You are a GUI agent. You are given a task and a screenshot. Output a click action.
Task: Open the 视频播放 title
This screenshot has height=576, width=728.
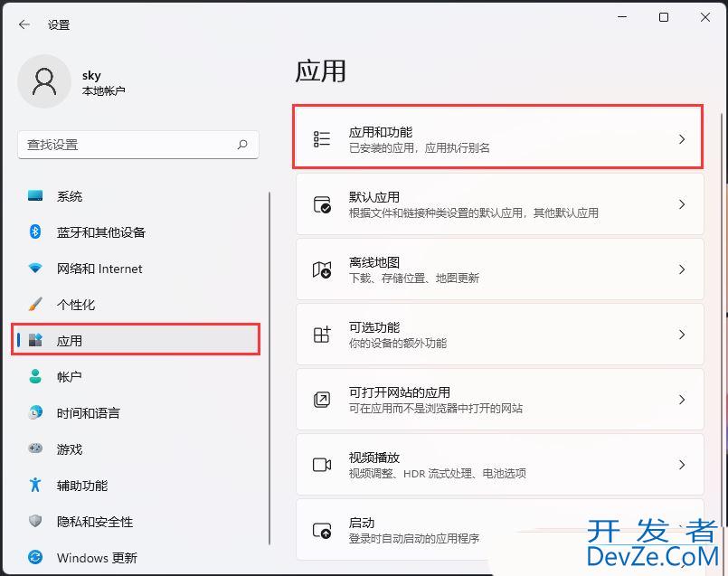(x=373, y=458)
